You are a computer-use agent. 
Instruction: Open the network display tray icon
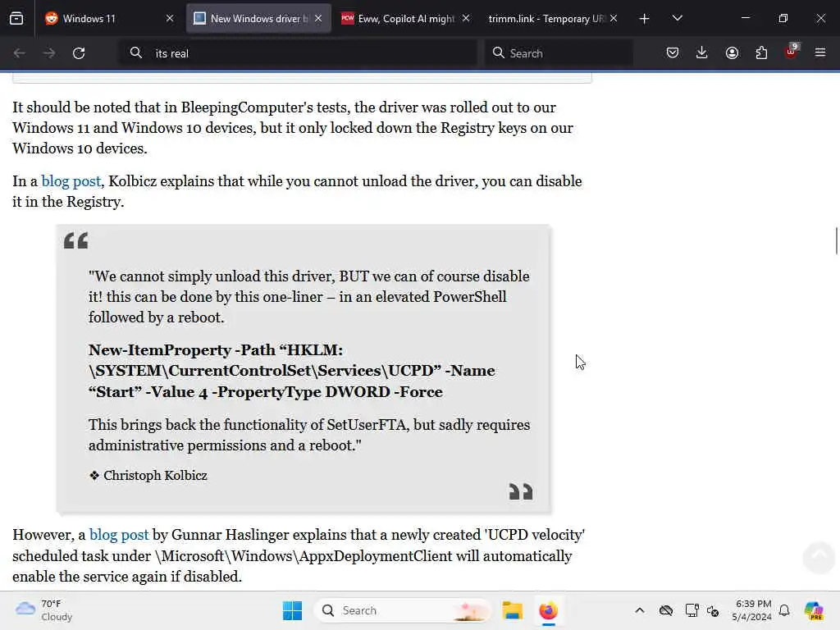(692, 610)
